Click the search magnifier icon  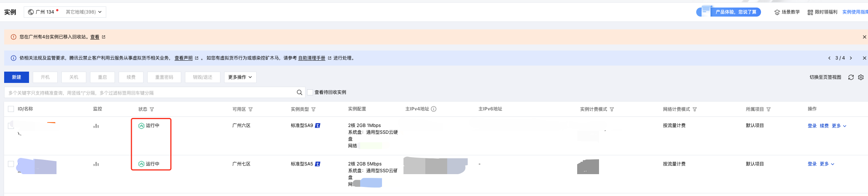click(x=299, y=92)
